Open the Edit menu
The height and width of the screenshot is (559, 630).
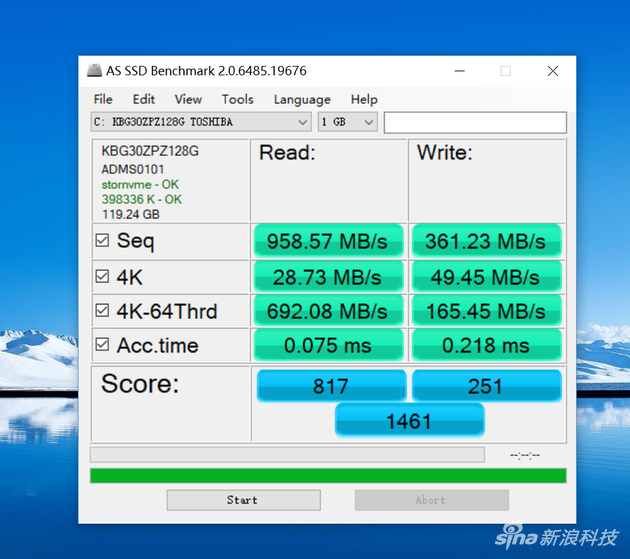tap(143, 99)
